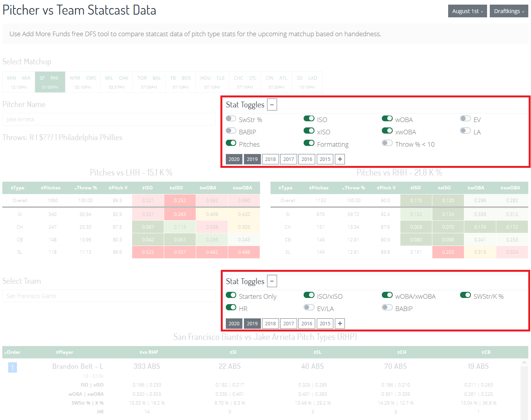
Task: Add another year in pitcher toggles
Action: 339,159
